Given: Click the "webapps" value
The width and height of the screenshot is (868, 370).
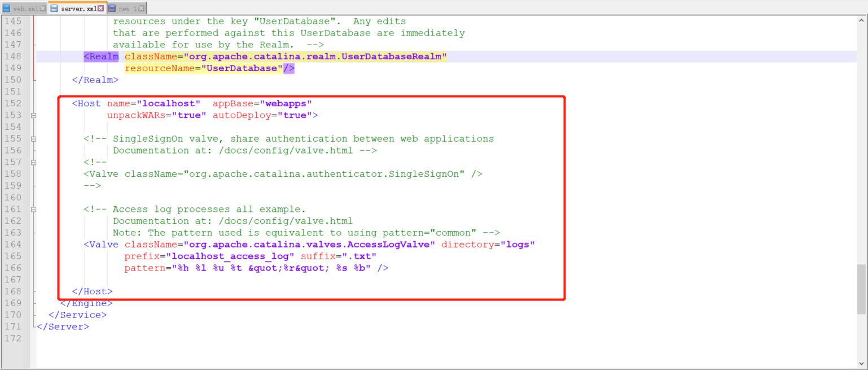Looking at the screenshot, I should coord(286,103).
